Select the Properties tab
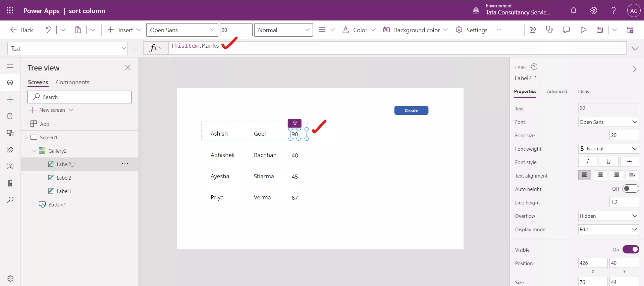 [525, 91]
